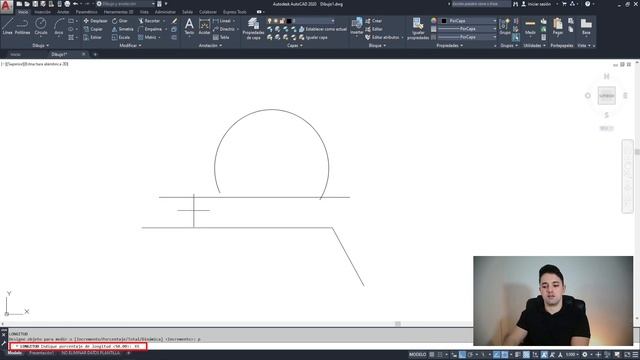Select the Línea drawing tool
Image resolution: width=640 pixels, height=360 pixels.
tap(7, 27)
